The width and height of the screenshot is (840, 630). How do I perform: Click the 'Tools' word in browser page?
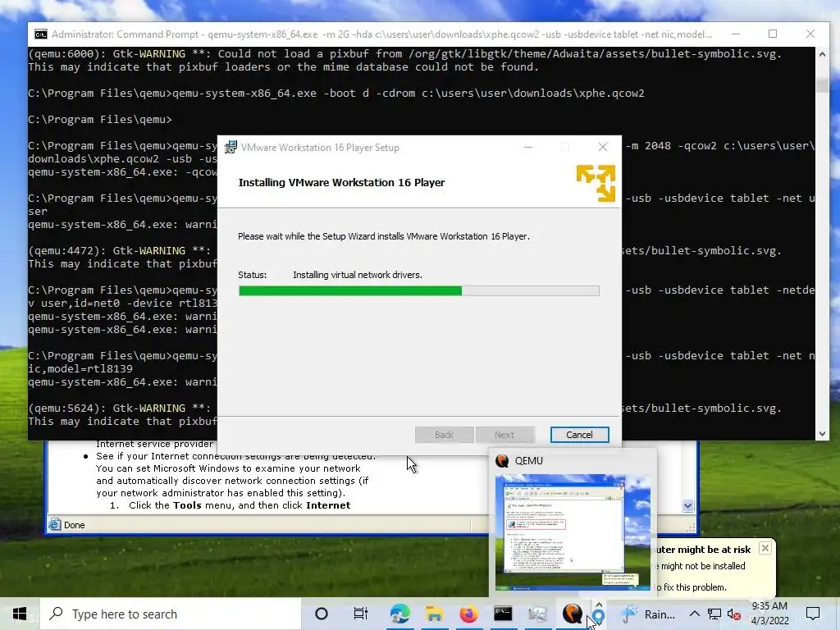[188, 505]
